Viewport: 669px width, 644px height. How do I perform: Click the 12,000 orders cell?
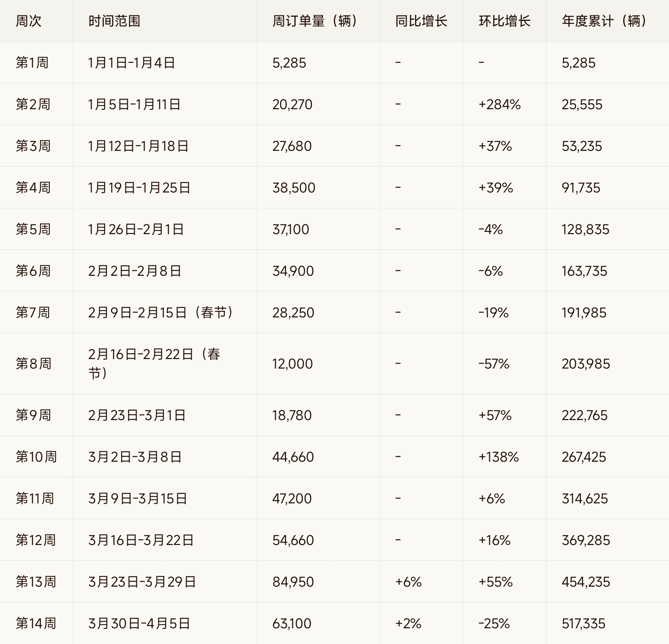tap(292, 364)
